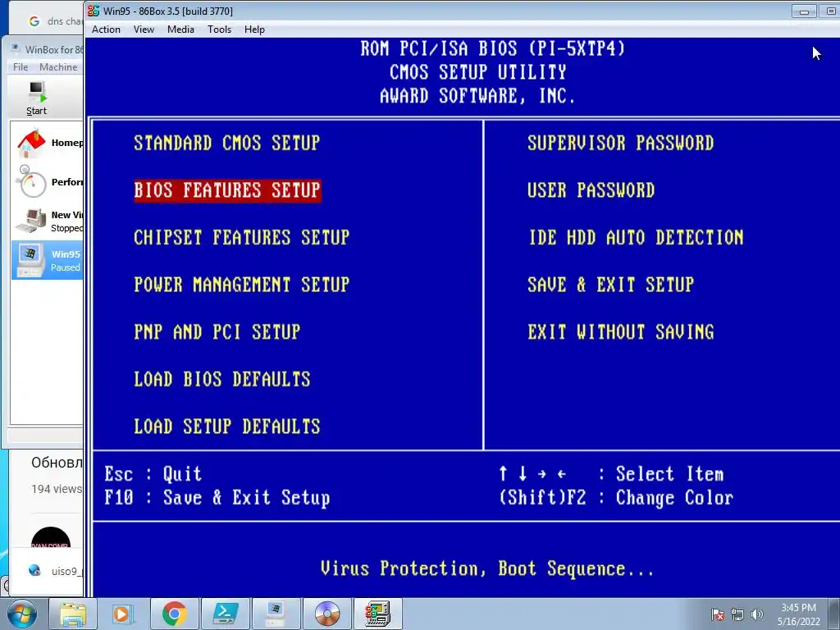The height and width of the screenshot is (630, 840).
Task: Click the Chrome tab labeled dns cha
Action: (57, 21)
